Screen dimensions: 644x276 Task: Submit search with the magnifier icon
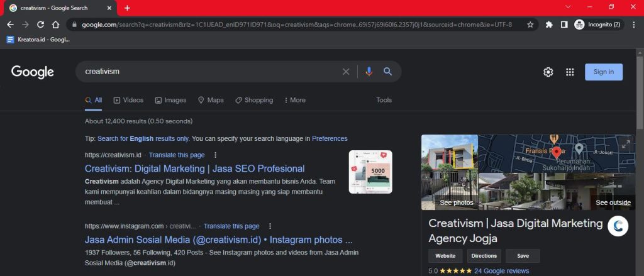point(387,72)
